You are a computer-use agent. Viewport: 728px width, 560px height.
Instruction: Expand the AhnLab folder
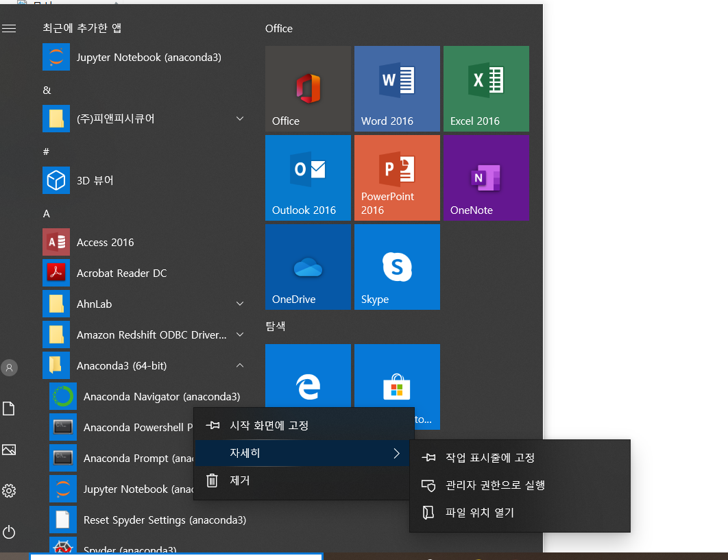click(x=144, y=304)
